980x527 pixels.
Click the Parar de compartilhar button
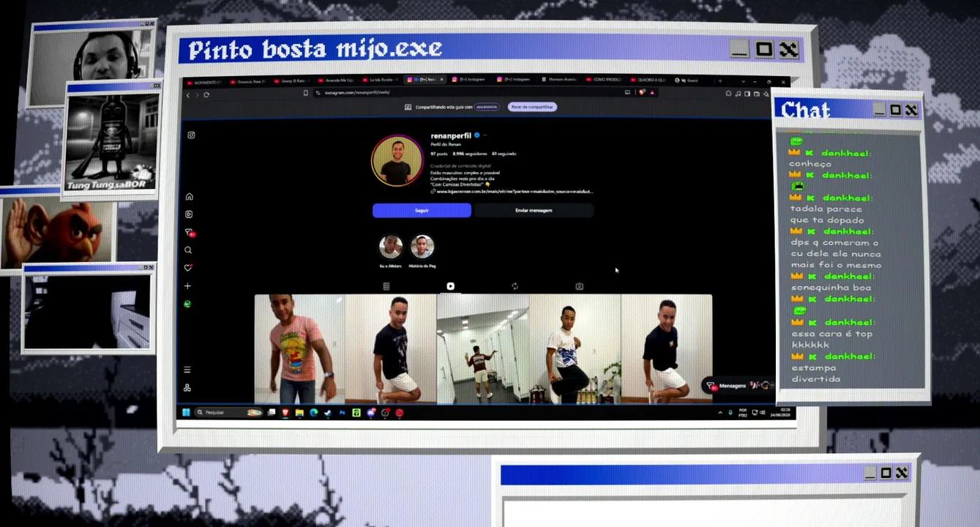tap(532, 107)
